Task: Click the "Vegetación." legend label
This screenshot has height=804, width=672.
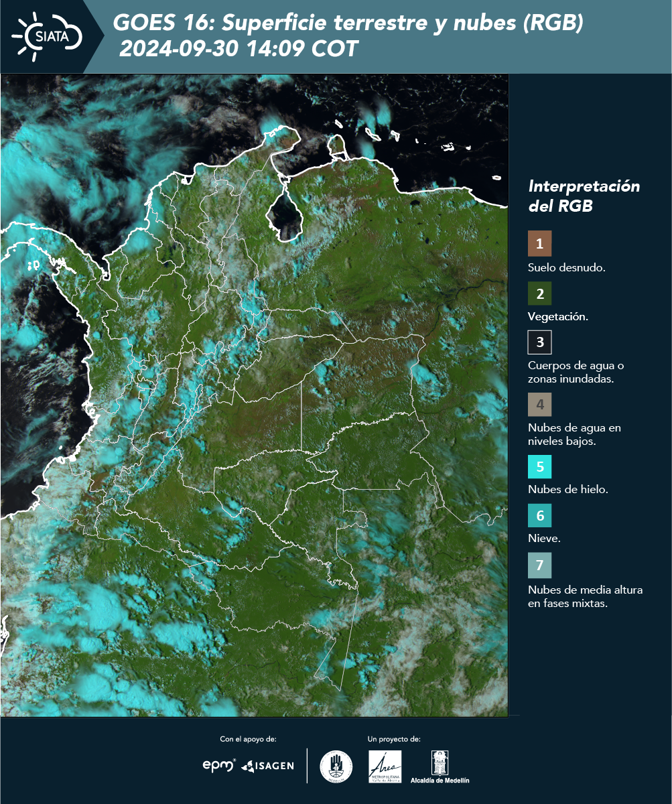Action: pos(558,317)
